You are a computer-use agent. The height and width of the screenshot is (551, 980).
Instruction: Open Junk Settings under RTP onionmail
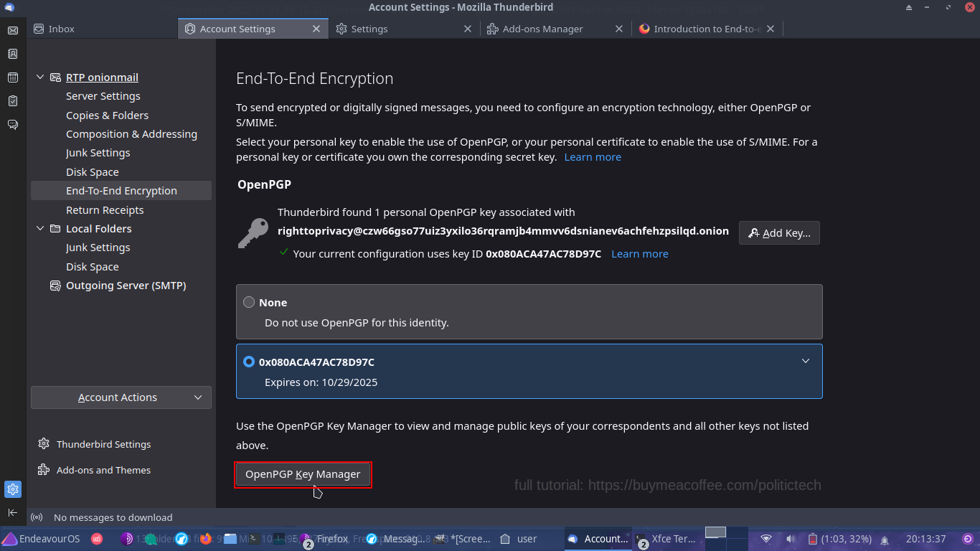(x=98, y=153)
